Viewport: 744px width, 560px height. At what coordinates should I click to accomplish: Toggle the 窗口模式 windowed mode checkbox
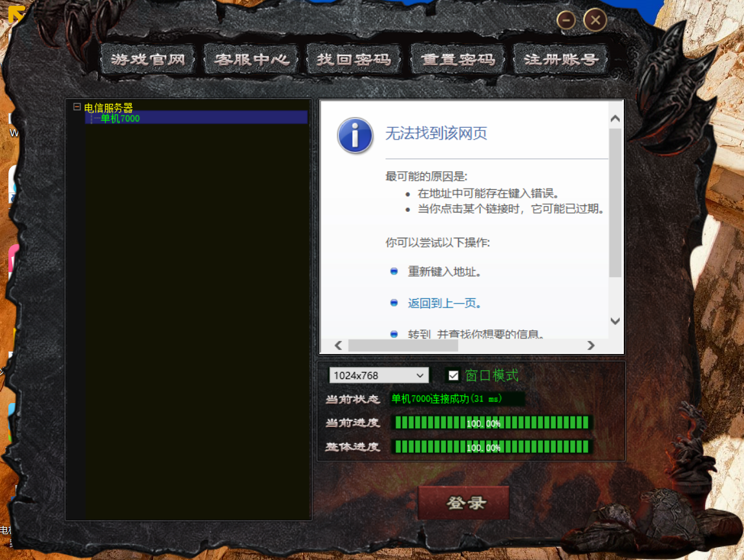tap(454, 375)
